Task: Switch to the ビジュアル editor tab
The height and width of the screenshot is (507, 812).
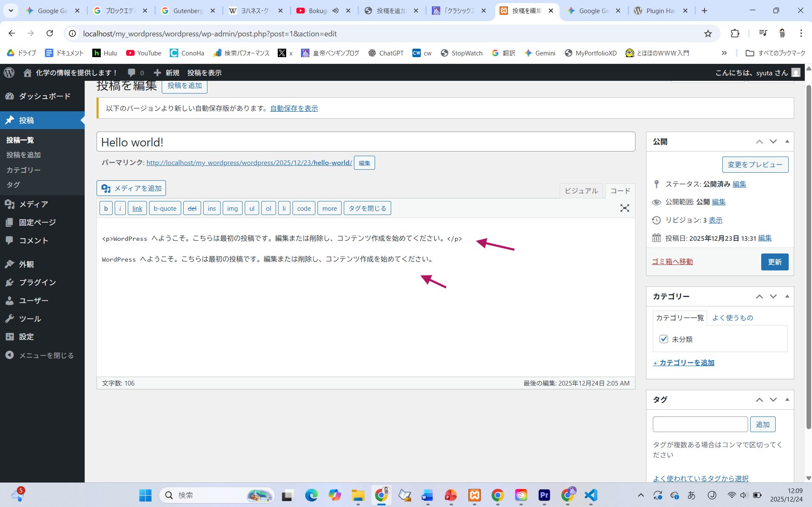Action: click(581, 191)
